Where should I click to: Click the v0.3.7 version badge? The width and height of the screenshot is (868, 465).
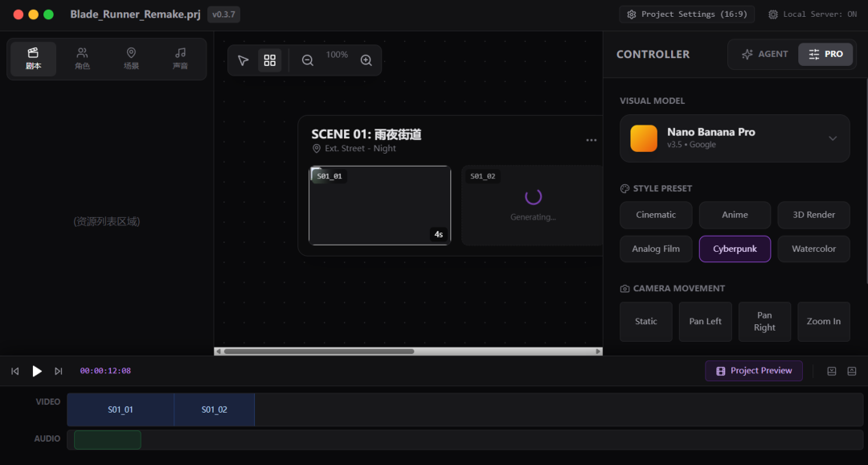[x=223, y=14]
